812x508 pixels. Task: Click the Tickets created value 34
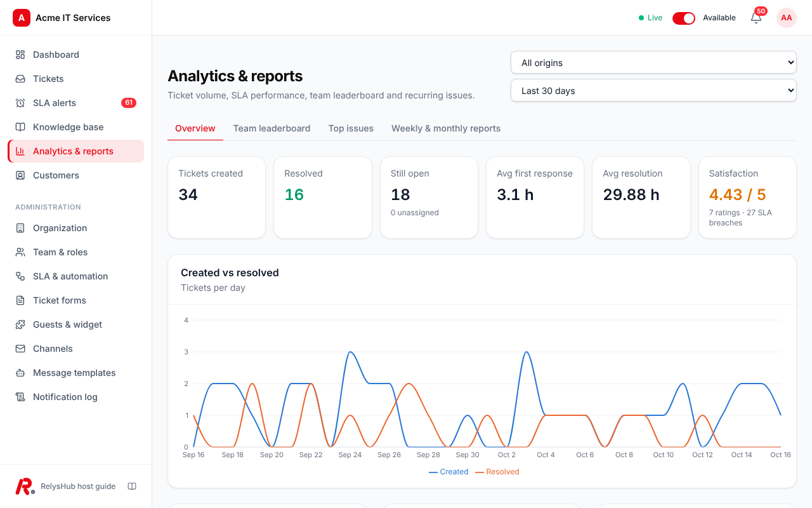188,194
